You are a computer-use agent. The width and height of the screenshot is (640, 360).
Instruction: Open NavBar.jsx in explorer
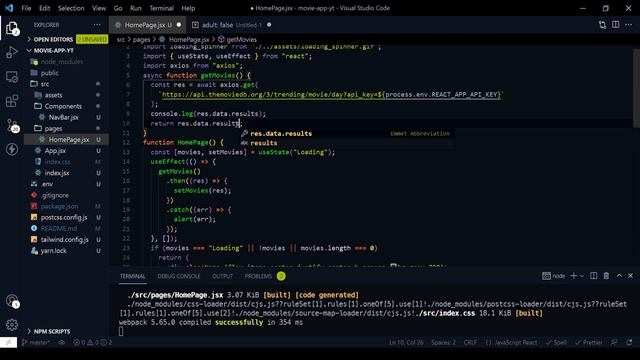click(x=67, y=118)
